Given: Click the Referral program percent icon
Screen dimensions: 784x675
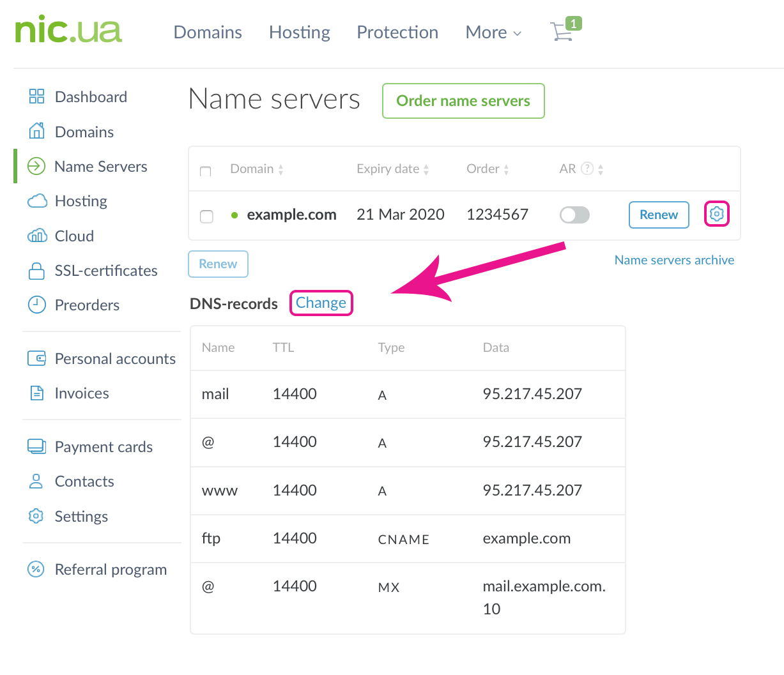Looking at the screenshot, I should (36, 570).
